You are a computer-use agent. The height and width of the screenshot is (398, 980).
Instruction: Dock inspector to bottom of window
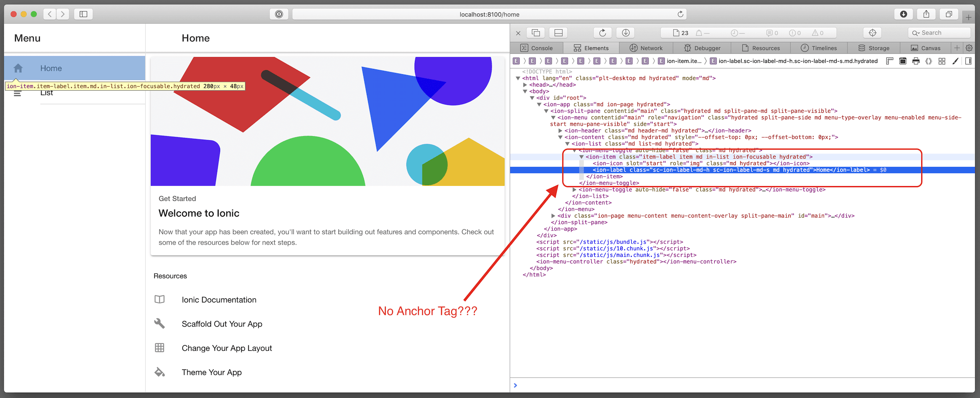(x=558, y=33)
